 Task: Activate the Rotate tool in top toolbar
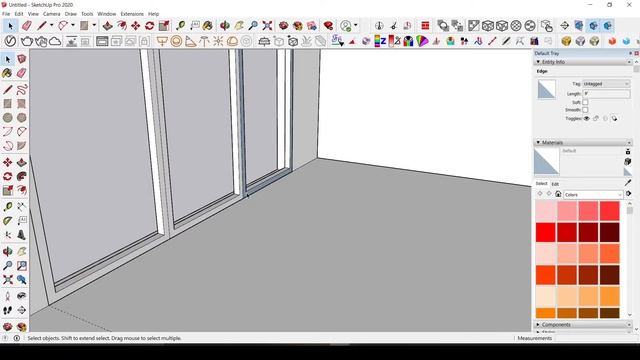tap(149, 26)
